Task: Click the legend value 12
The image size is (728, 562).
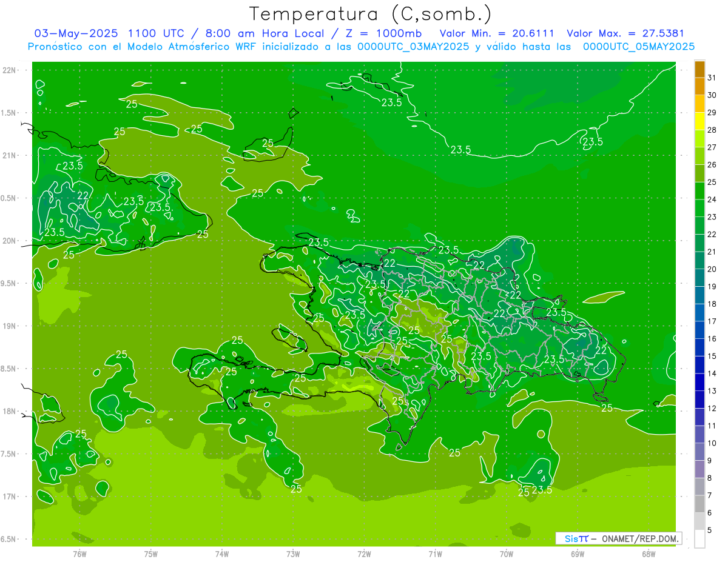Action: click(712, 409)
